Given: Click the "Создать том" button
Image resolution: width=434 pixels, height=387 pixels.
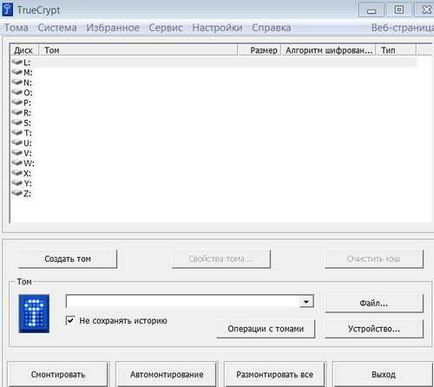Looking at the screenshot, I should click(x=68, y=259).
